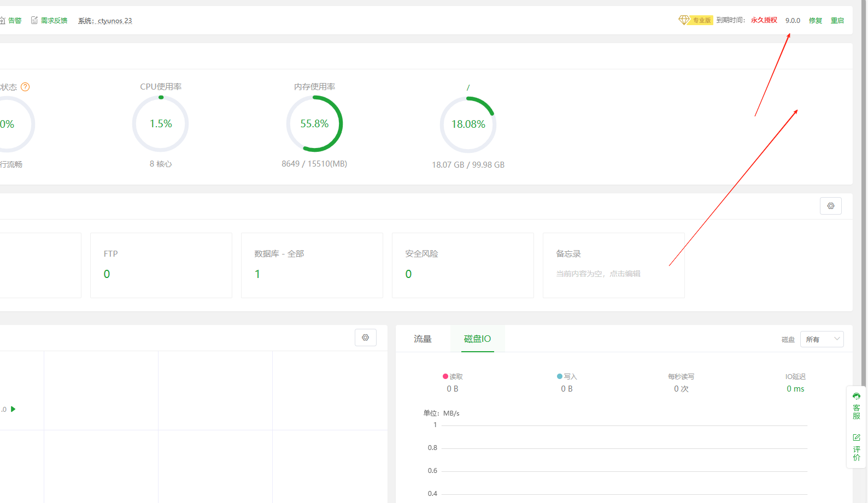Click the CPU使用率 1.5% gauge
This screenshot has height=503, width=868.
[161, 124]
